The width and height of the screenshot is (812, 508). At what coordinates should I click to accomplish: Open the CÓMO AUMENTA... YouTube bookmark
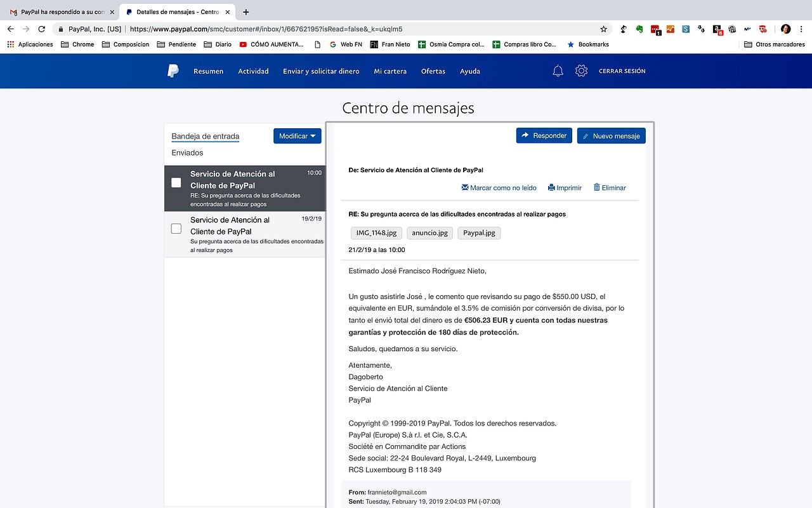pyautogui.click(x=272, y=44)
